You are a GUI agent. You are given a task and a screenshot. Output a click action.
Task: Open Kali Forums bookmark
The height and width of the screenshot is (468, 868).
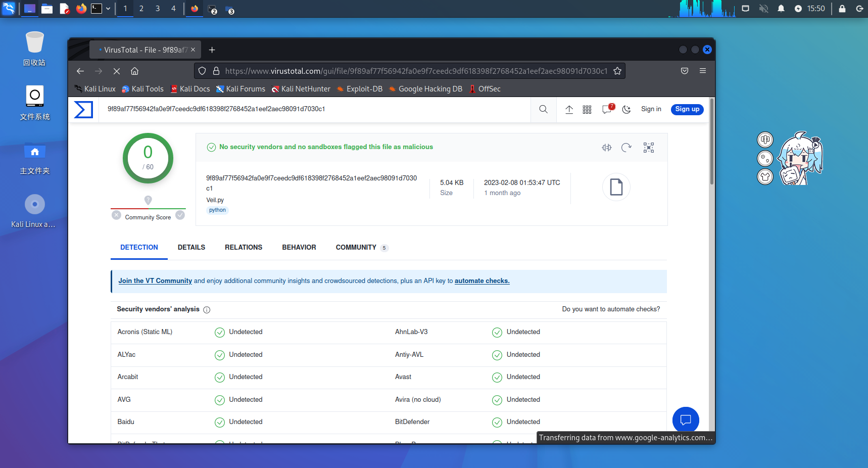240,89
